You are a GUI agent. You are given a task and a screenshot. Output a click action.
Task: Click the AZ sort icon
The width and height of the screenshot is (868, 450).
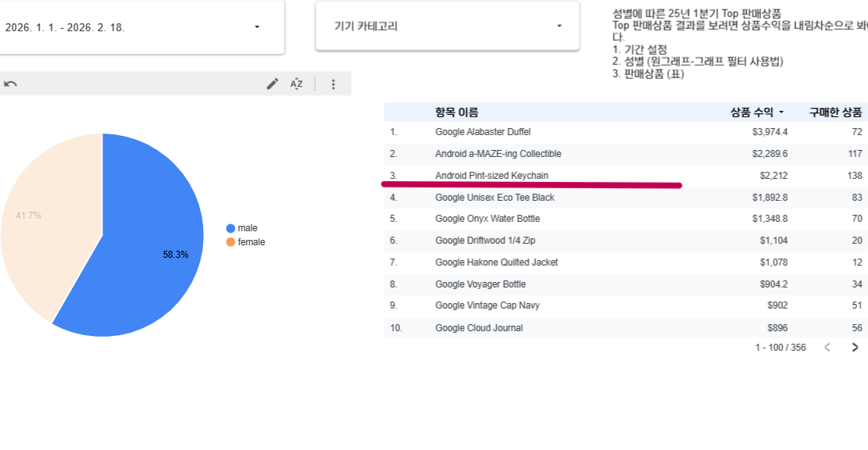pos(297,84)
